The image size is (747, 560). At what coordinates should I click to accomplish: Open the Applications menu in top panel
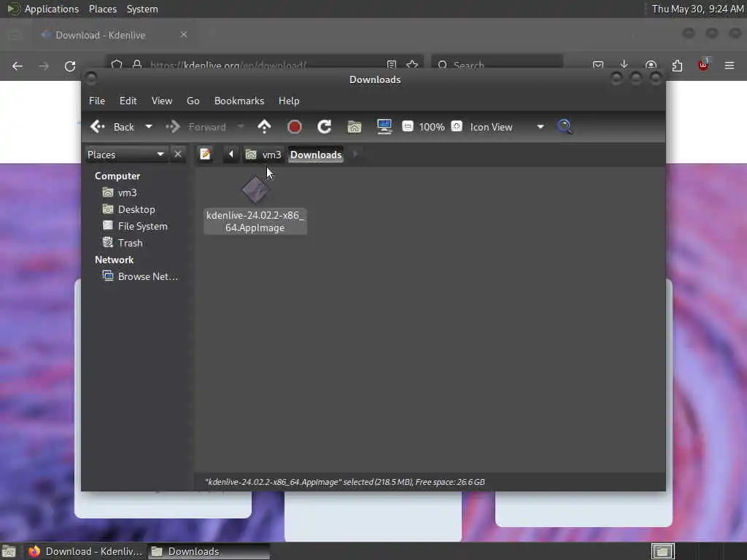tap(52, 9)
